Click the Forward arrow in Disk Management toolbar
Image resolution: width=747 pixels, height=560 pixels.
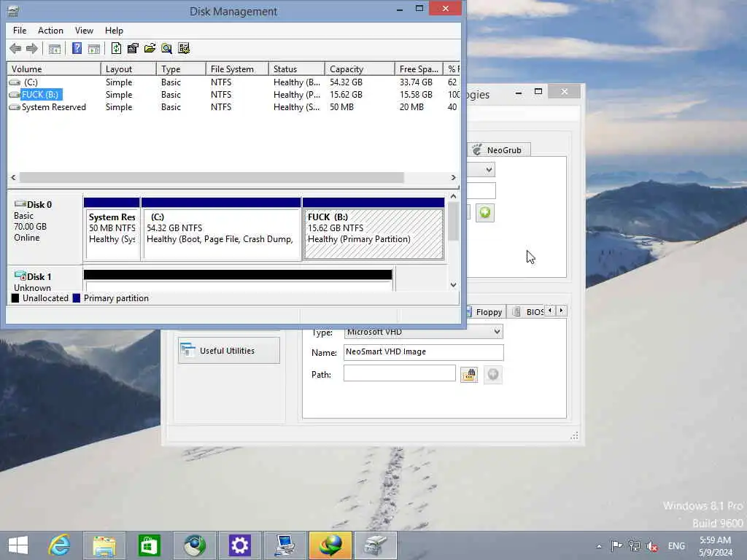[32, 48]
